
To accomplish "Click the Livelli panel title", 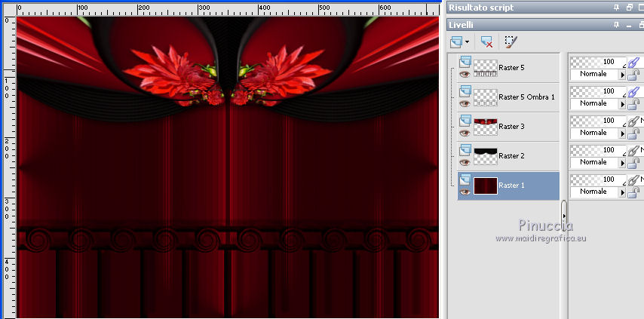I will click(x=461, y=25).
